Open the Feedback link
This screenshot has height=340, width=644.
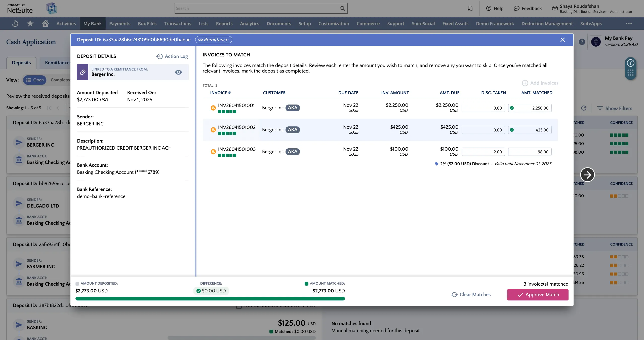click(528, 8)
